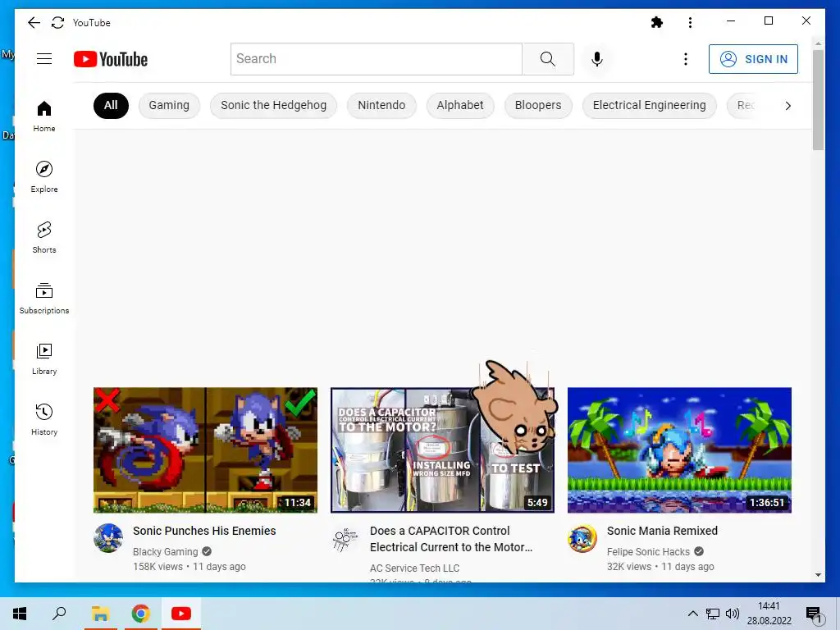Select Sonic the Hedgehog chip

[273, 106]
